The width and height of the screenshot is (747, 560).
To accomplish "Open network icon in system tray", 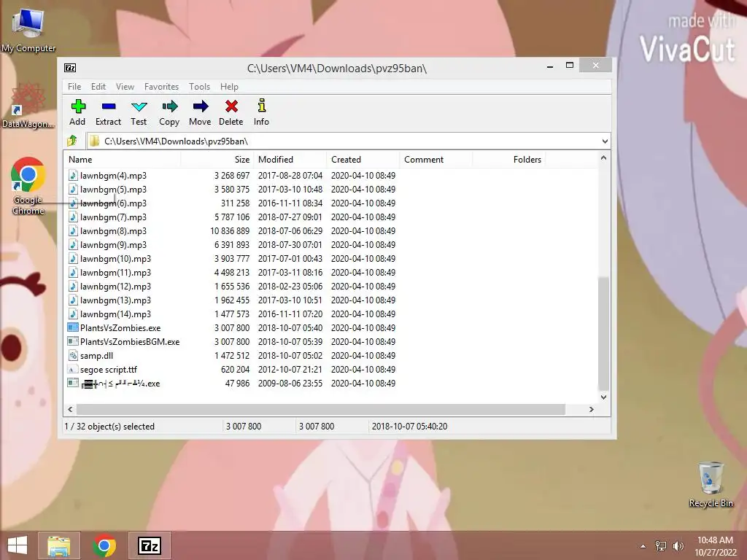I will point(661,545).
